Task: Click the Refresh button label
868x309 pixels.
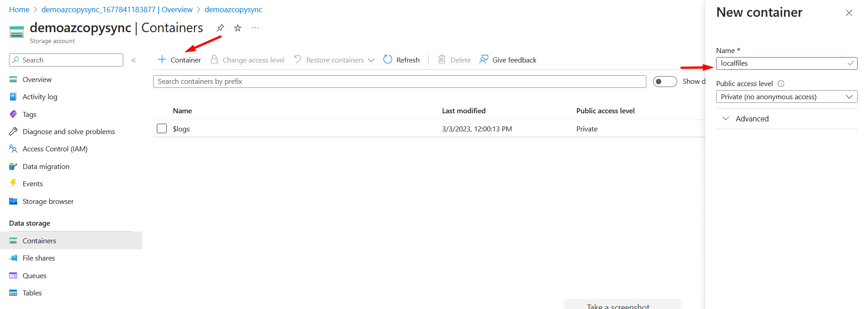Action: (x=408, y=60)
